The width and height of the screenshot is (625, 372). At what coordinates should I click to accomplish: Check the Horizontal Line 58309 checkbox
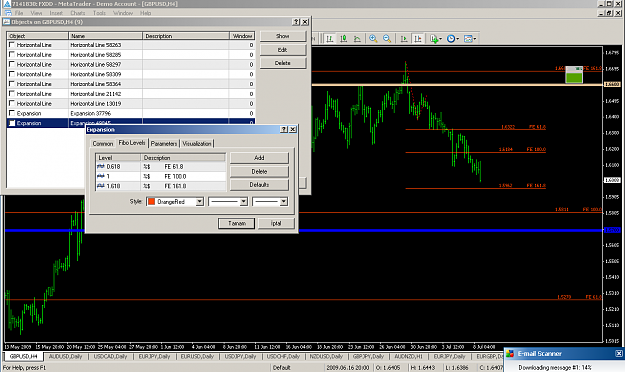pyautogui.click(x=12, y=74)
